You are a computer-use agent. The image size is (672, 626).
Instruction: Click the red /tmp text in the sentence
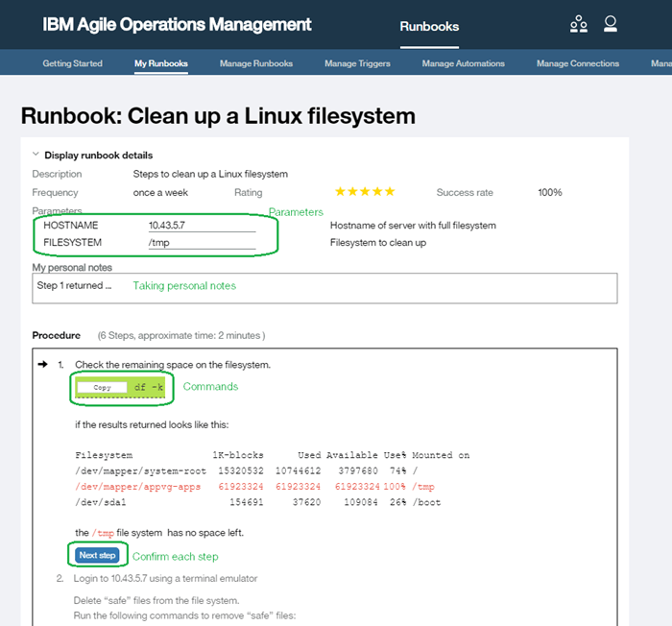103,533
